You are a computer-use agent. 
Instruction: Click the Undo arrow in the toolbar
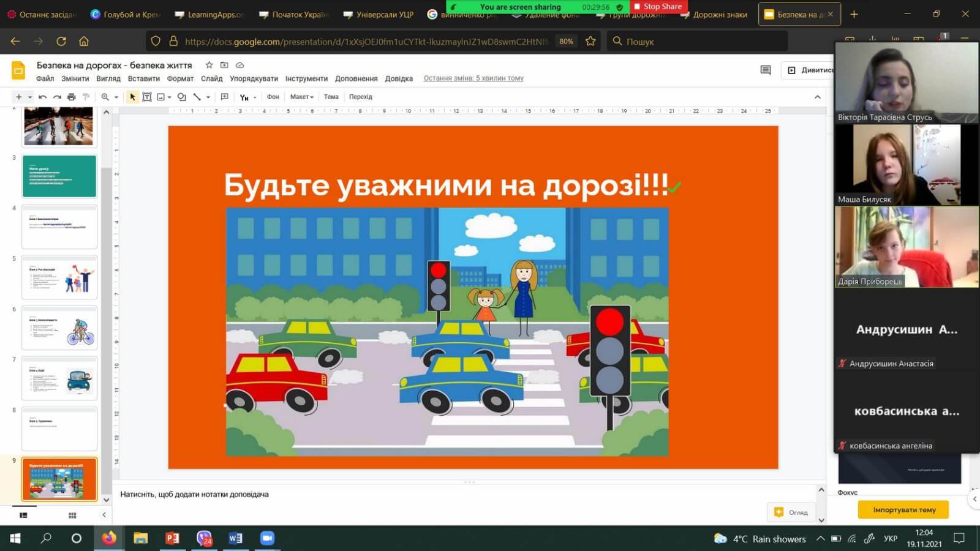pyautogui.click(x=42, y=97)
